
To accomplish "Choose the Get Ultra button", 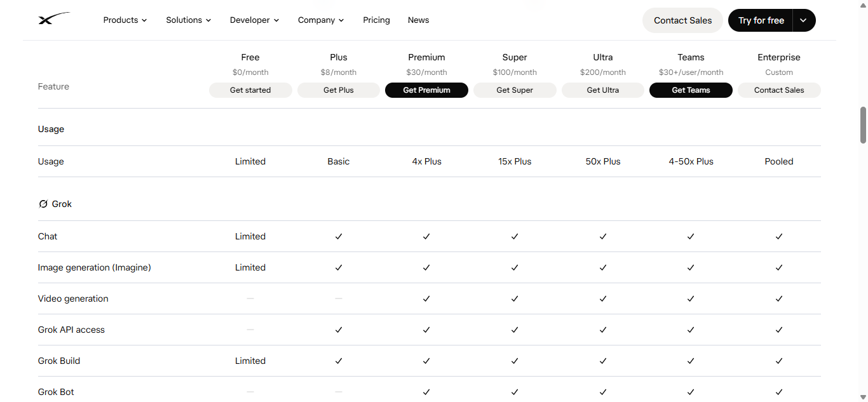I will (603, 90).
